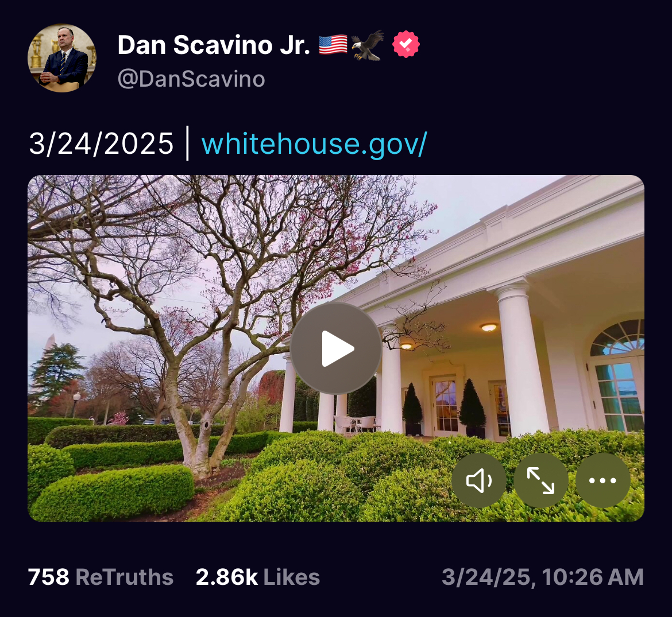
Task: View the 758 ReTruths list
Action: (x=101, y=577)
